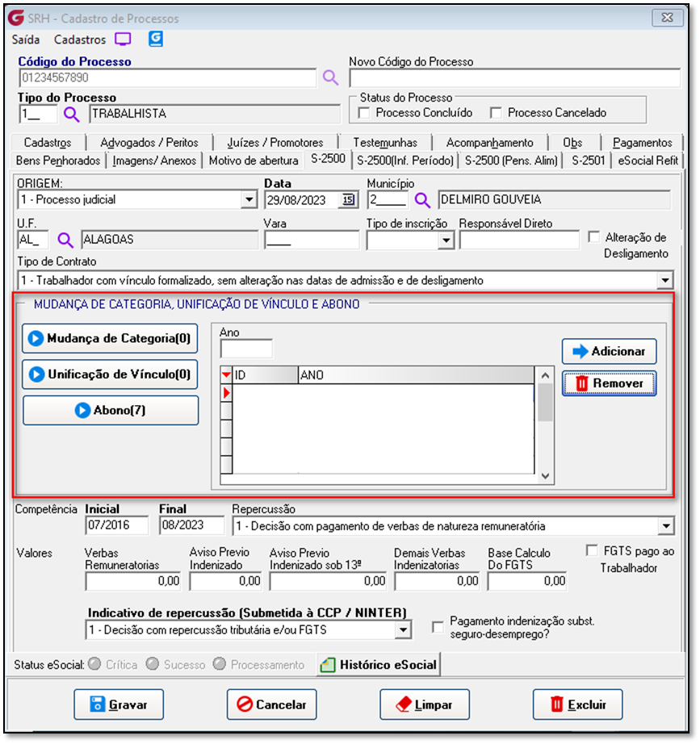Screen dimensions: 700x744
Task: Select Processamento status radio button
Action: click(220, 664)
